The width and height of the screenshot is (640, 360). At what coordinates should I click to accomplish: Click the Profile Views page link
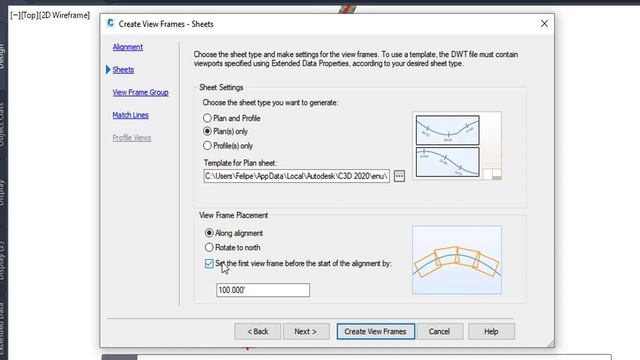point(131,138)
